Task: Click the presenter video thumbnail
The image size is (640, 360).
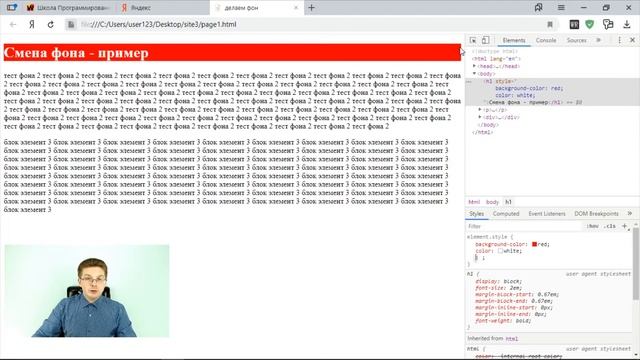Action: coord(87,291)
